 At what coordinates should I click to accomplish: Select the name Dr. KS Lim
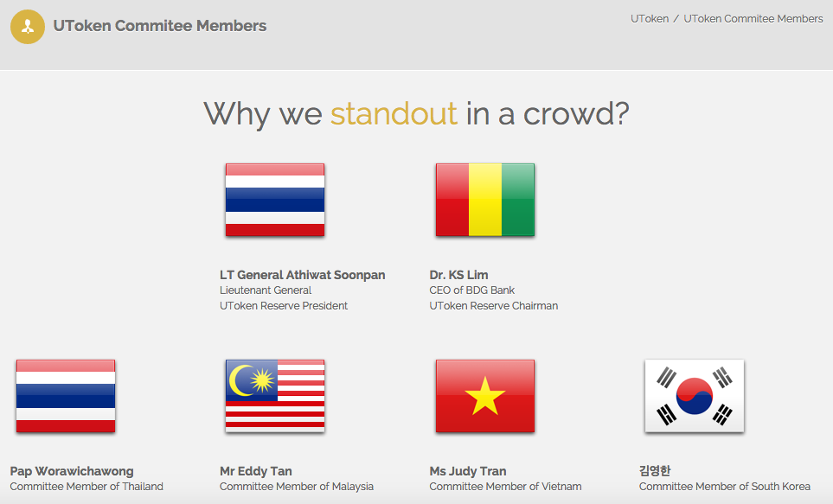pos(458,275)
